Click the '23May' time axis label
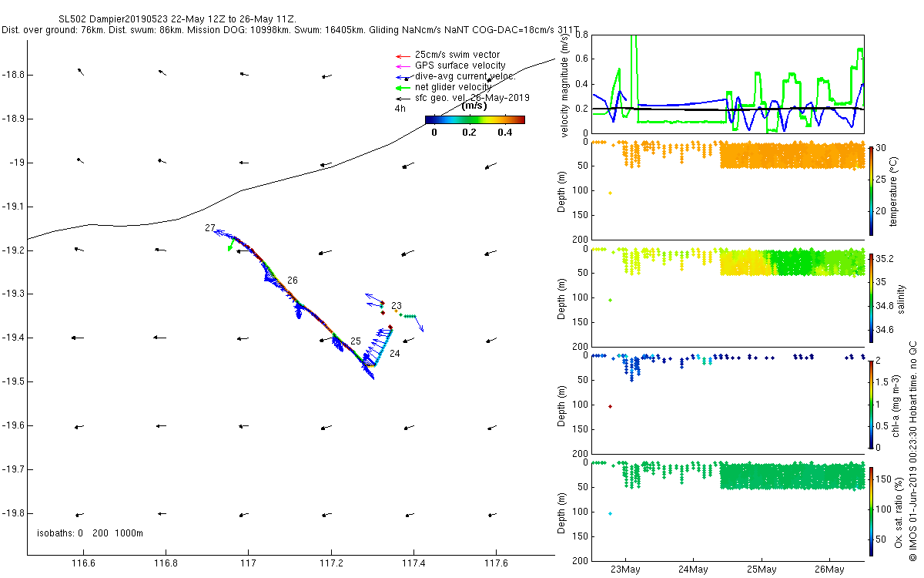This screenshot has width=924, height=578. (x=625, y=570)
